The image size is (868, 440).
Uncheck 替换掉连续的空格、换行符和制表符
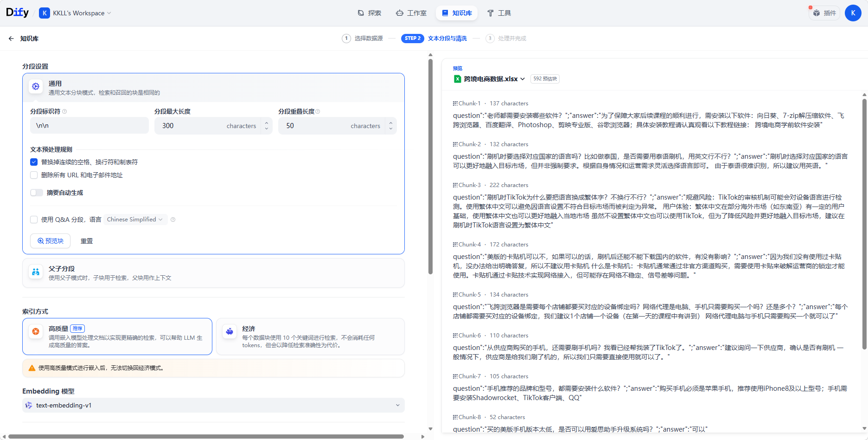pos(34,162)
